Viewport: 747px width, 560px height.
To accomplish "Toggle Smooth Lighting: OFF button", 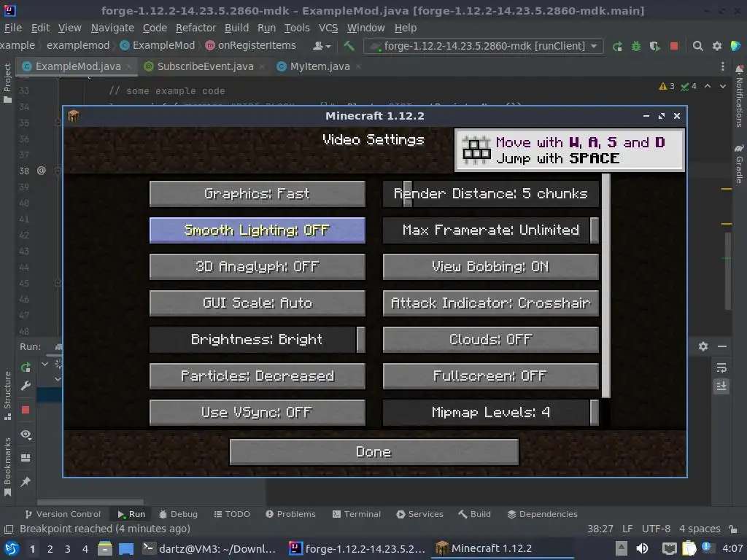I will coord(258,230).
